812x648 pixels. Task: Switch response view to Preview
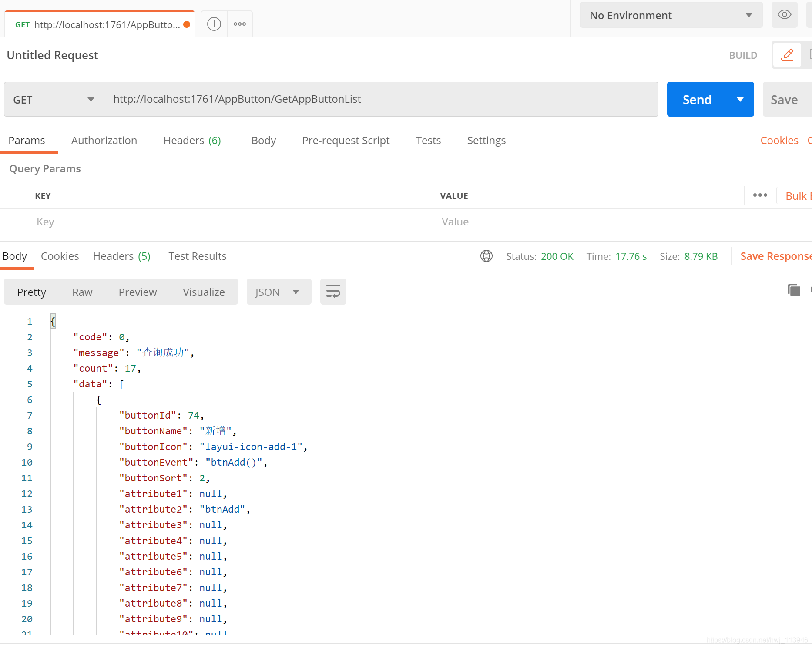pos(138,292)
